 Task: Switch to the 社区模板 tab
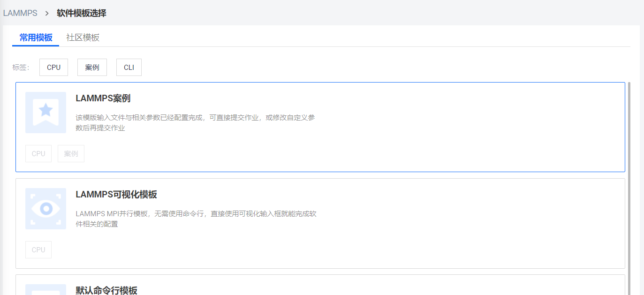tap(83, 38)
